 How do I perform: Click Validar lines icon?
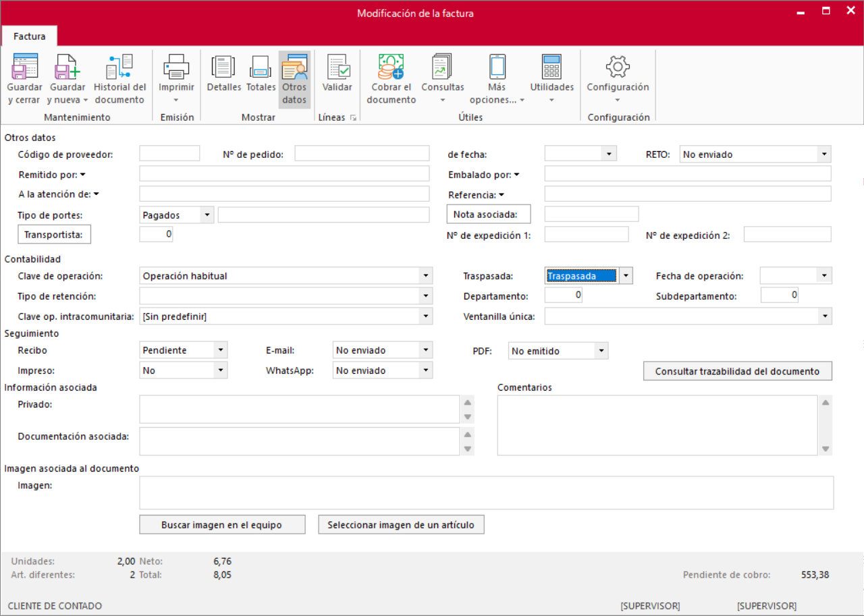337,66
